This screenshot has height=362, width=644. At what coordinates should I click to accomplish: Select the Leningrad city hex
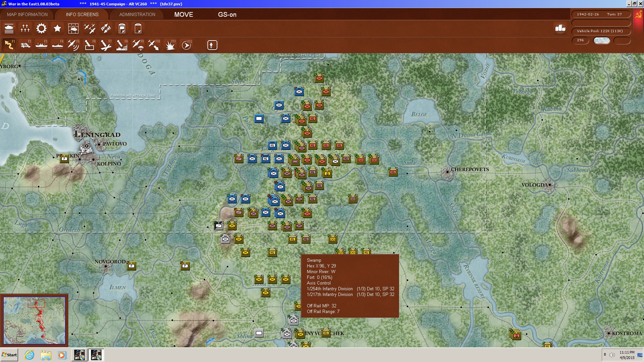(87, 146)
